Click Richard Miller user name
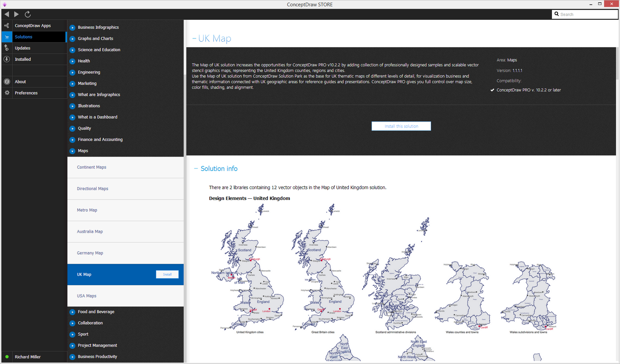 coord(28,357)
